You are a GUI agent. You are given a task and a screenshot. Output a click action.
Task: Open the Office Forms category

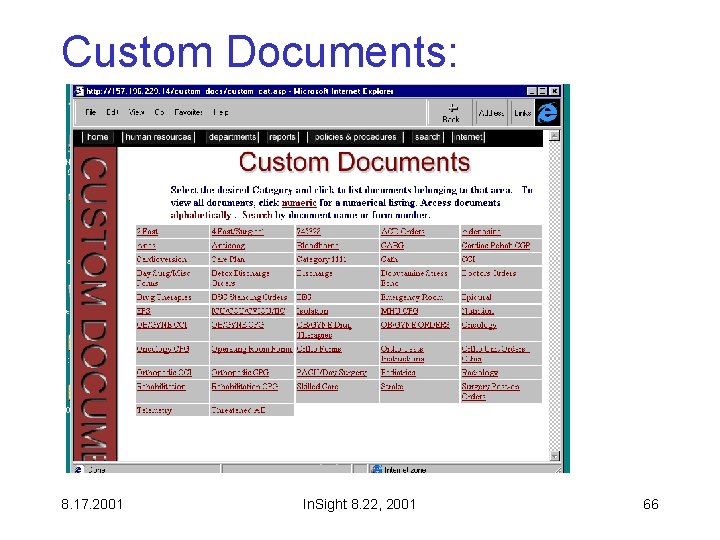click(x=319, y=349)
